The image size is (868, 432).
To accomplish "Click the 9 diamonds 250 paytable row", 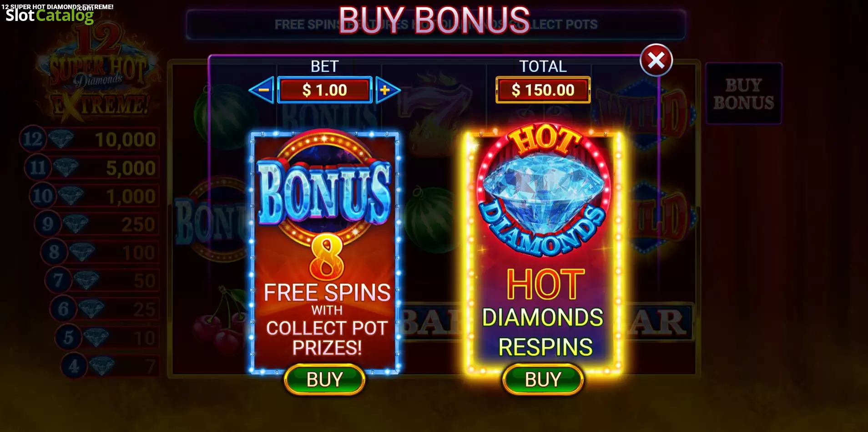I will click(x=97, y=224).
